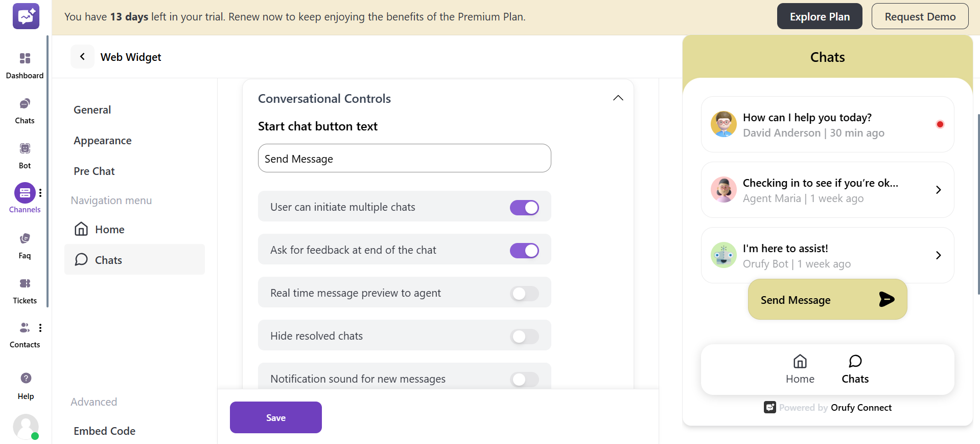The image size is (980, 444).
Task: Disable User can initiate multiple chats
Action: (524, 207)
